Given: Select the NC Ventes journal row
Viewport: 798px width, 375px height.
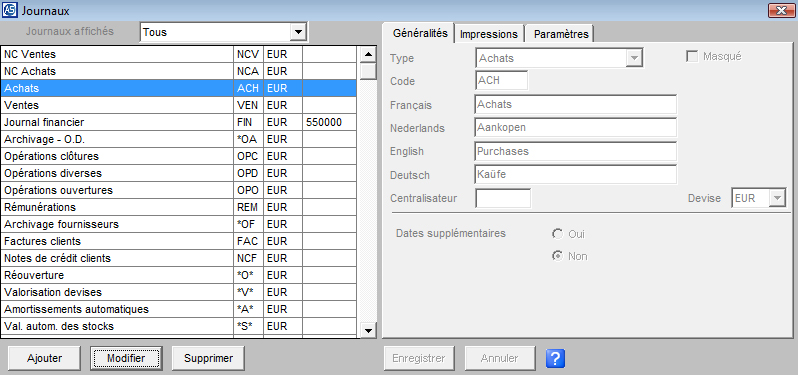Looking at the screenshot, I should [x=179, y=54].
